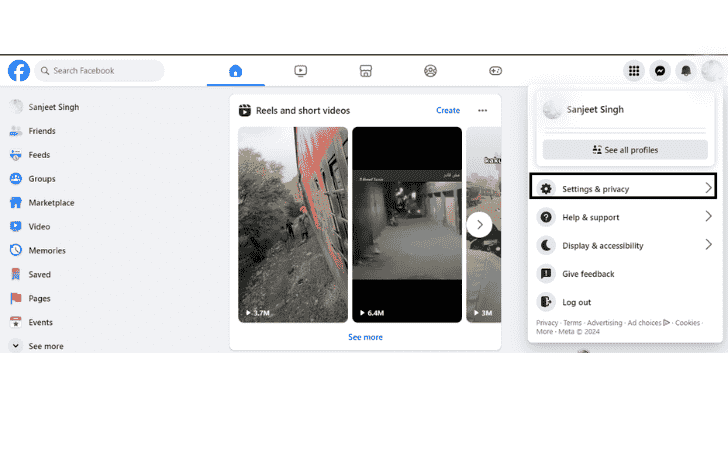The width and height of the screenshot is (728, 476).
Task: Open three-dot options for Reels card
Action: [482, 111]
